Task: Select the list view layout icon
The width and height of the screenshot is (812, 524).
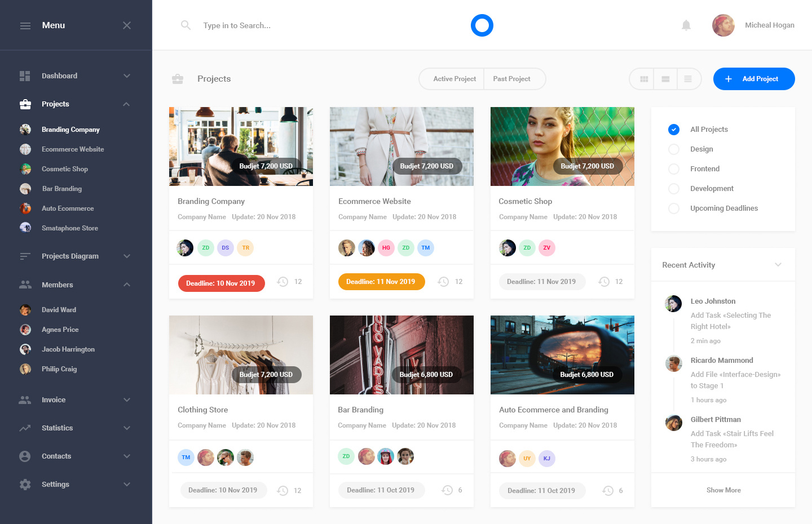Action: tap(689, 79)
